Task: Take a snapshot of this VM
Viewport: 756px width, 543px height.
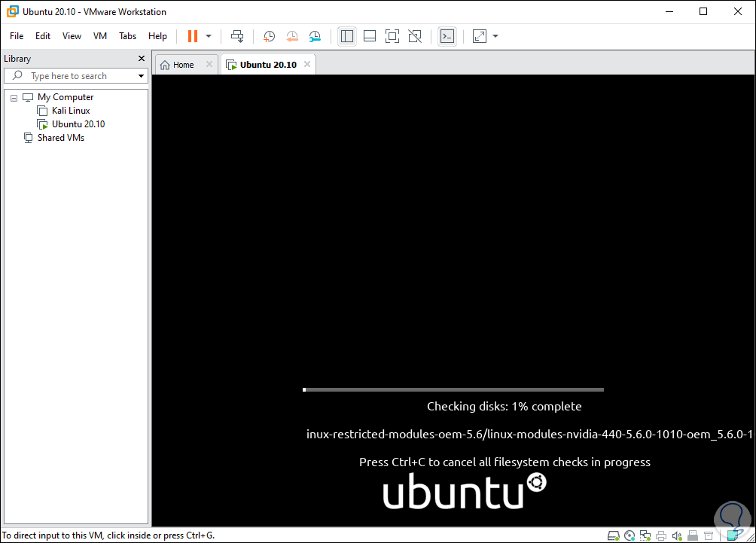Action: tap(269, 36)
